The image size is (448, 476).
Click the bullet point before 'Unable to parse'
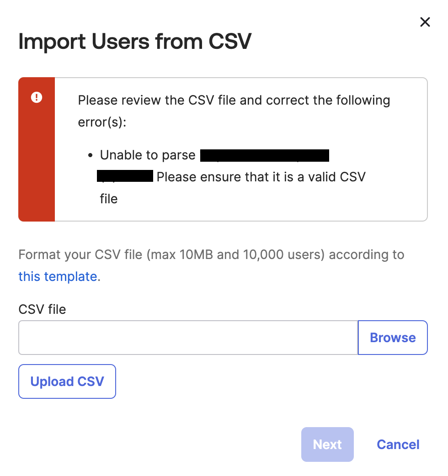pos(91,156)
